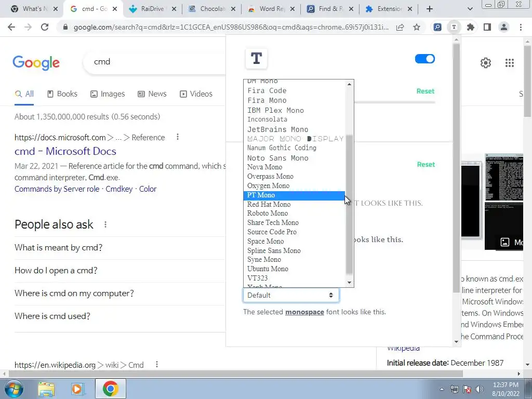Pick Space Mono font
This screenshot has width=532, height=399.
click(294, 241)
